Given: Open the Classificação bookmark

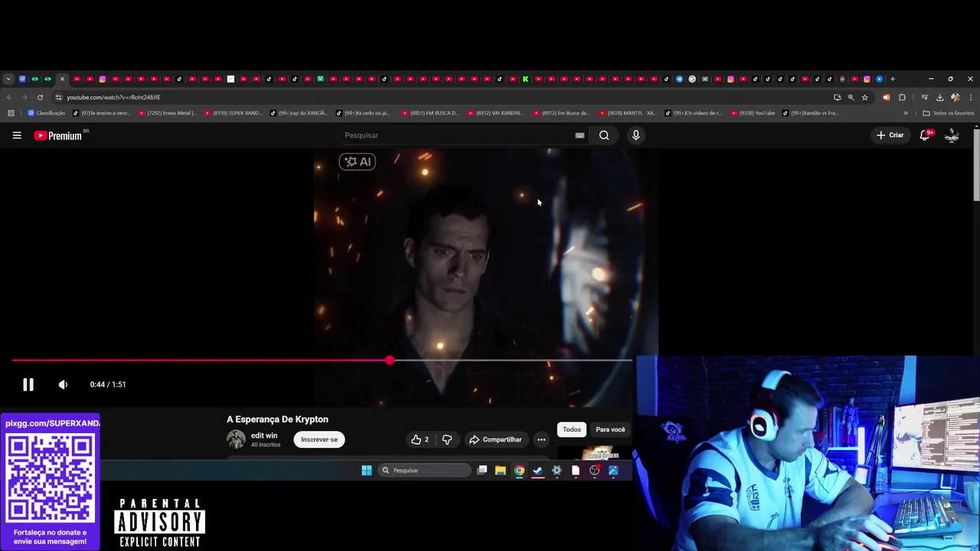Looking at the screenshot, I should coord(47,113).
